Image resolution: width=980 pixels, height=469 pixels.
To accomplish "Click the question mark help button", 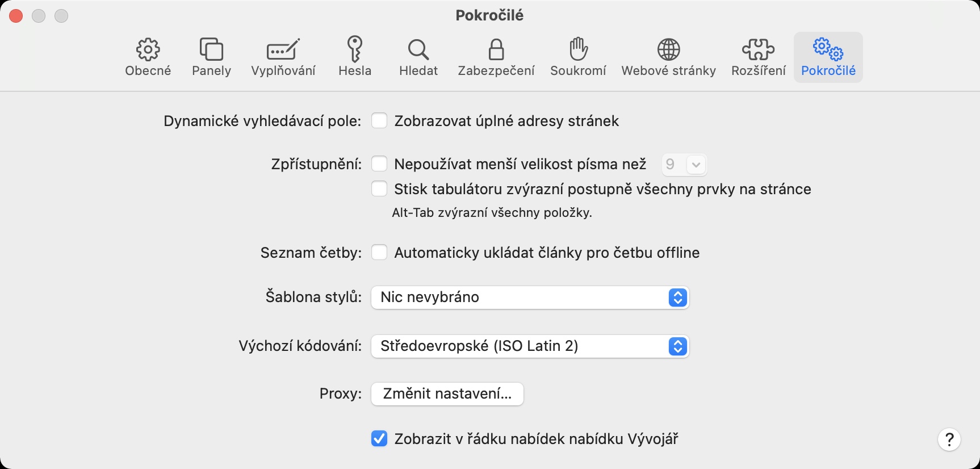I will pyautogui.click(x=949, y=439).
